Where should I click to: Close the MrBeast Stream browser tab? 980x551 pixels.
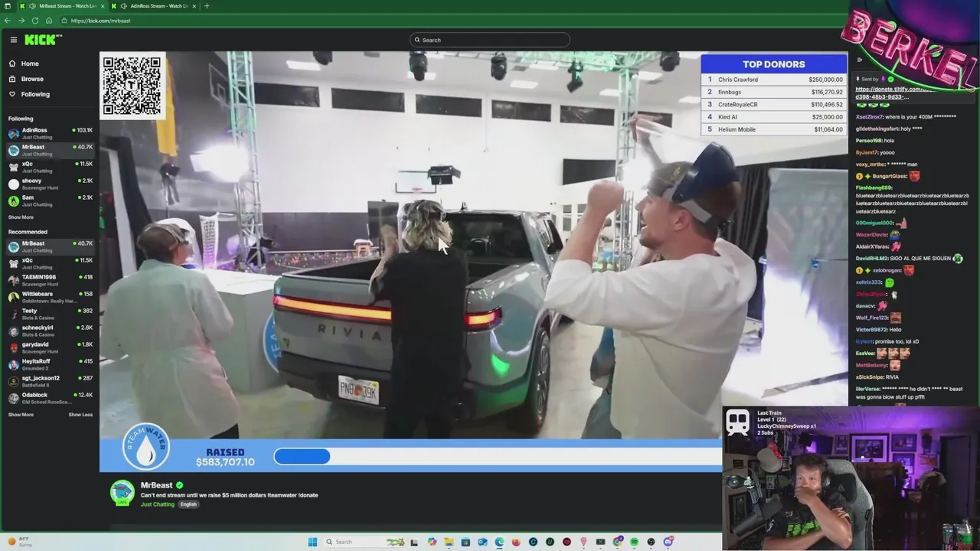103,6
